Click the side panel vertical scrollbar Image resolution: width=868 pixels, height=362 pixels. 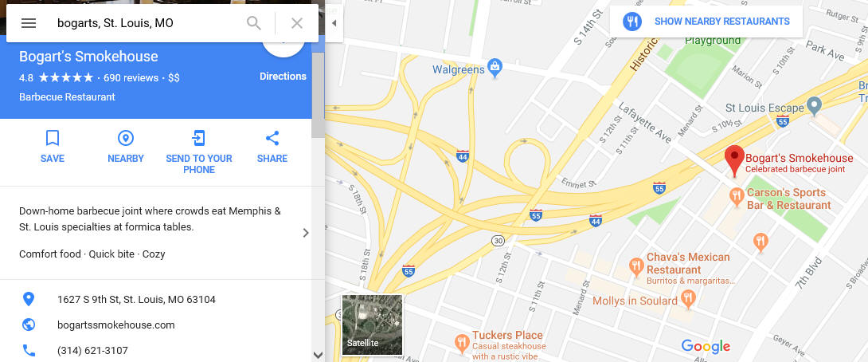318,94
